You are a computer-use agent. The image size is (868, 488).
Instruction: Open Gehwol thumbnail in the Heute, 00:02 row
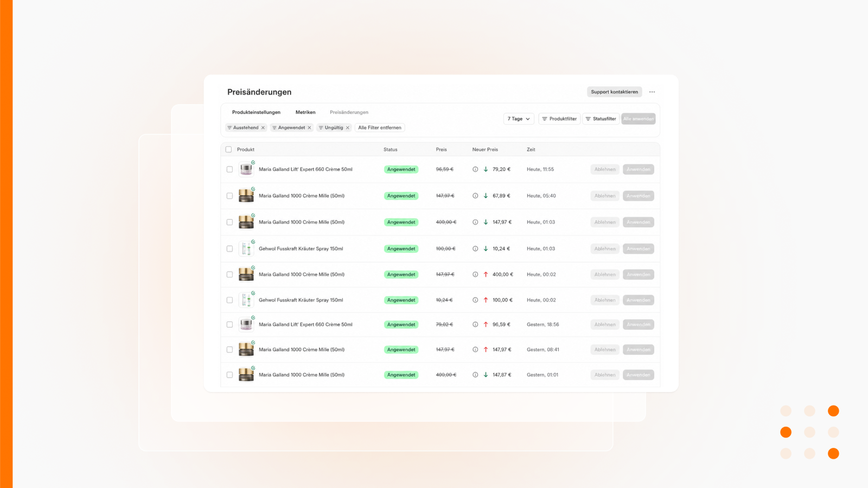(246, 300)
